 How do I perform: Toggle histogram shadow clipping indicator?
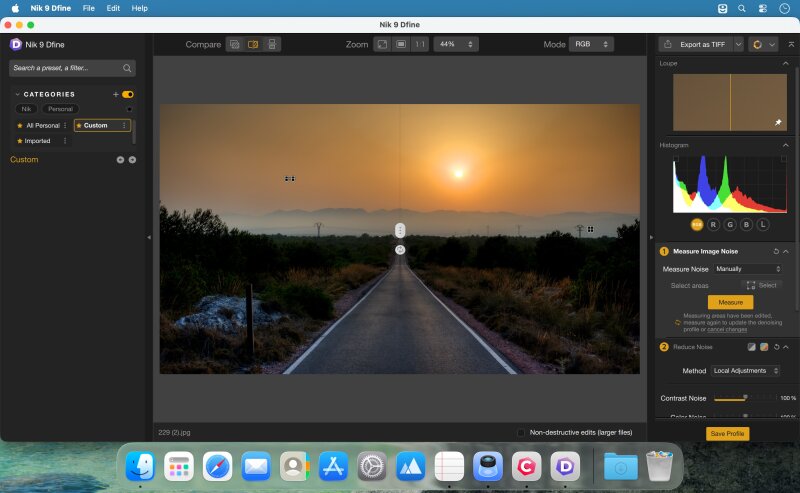click(676, 159)
